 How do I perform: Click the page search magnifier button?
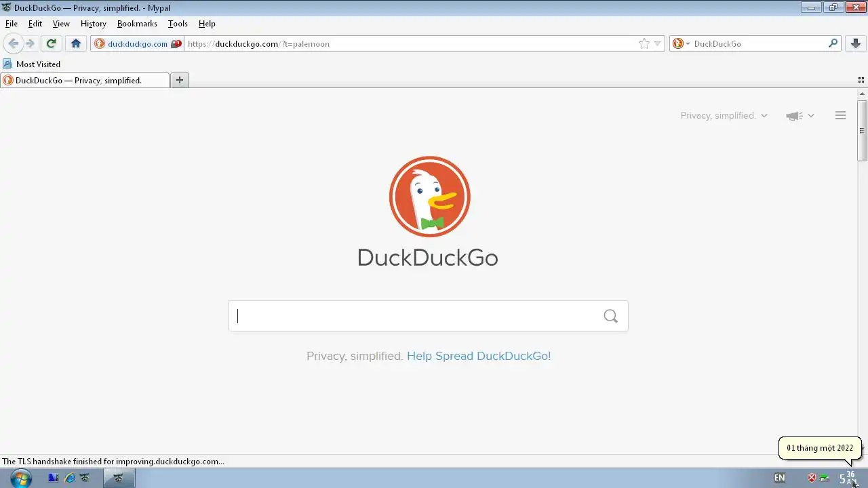coord(610,316)
